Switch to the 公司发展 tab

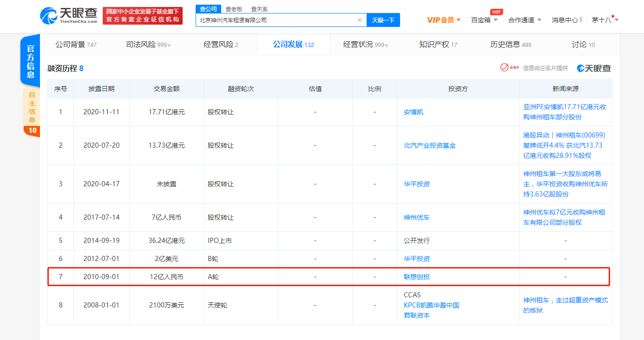pyautogui.click(x=293, y=45)
